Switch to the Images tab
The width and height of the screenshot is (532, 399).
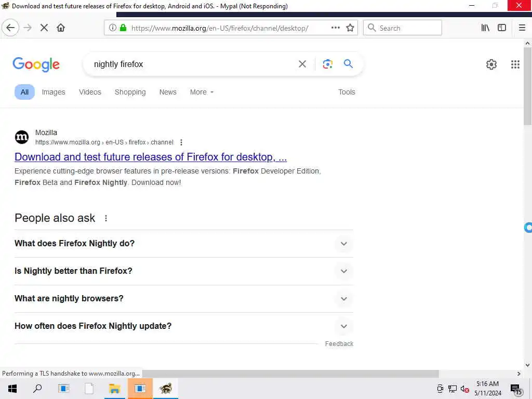(54, 92)
